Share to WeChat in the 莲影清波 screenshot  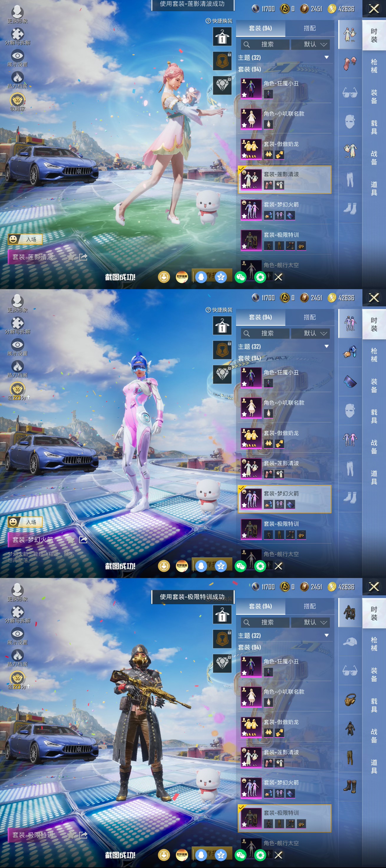(x=240, y=277)
